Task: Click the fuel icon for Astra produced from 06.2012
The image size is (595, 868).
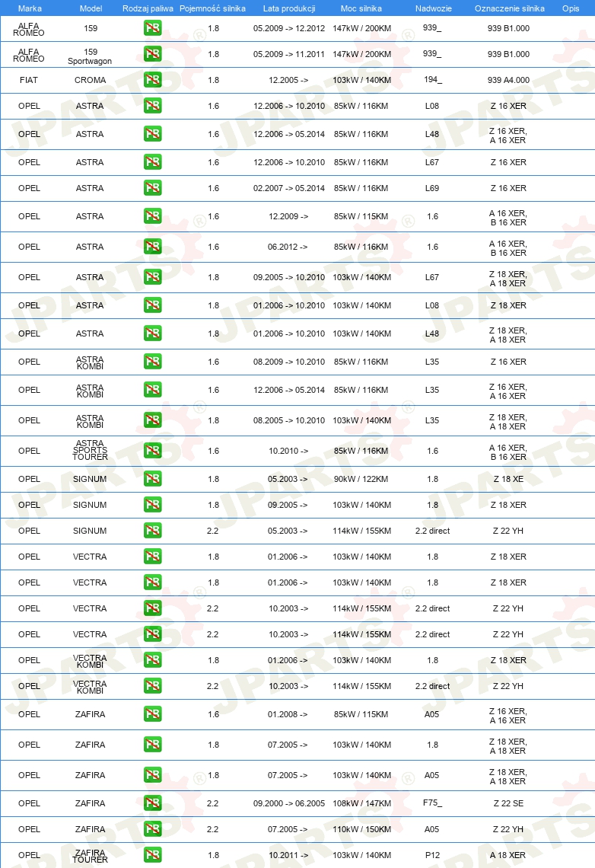Action: click(153, 247)
